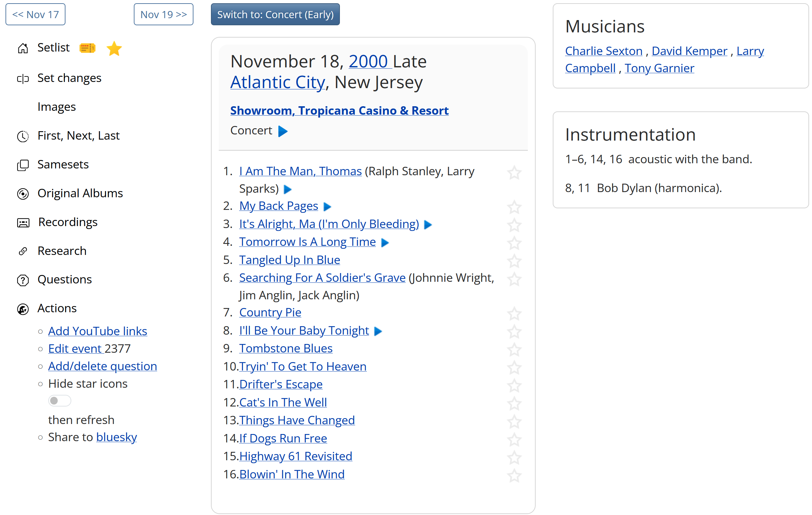Click the gold star next to Setlist
This screenshot has height=515, width=812.
click(x=114, y=49)
